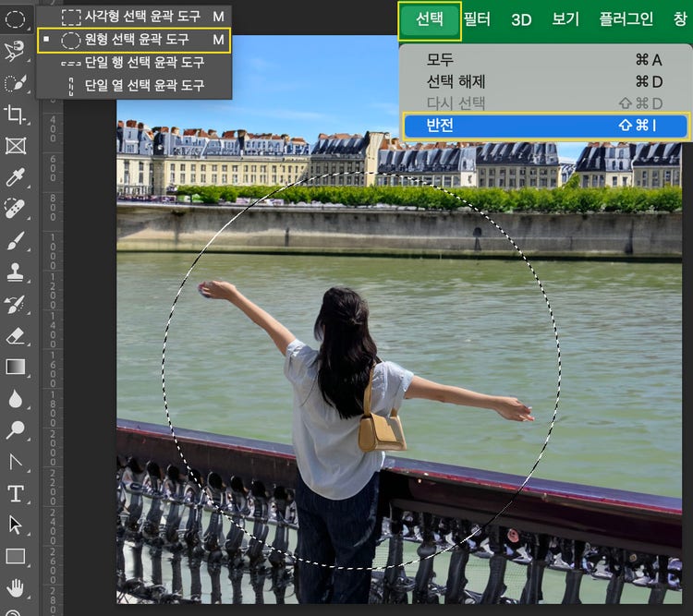
Task: Select the Blur tool
Action: (15, 399)
